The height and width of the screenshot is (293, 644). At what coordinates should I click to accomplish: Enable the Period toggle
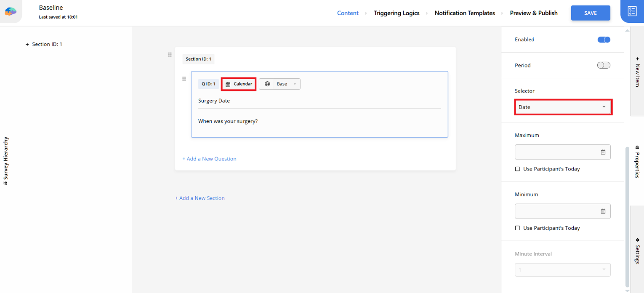603,65
